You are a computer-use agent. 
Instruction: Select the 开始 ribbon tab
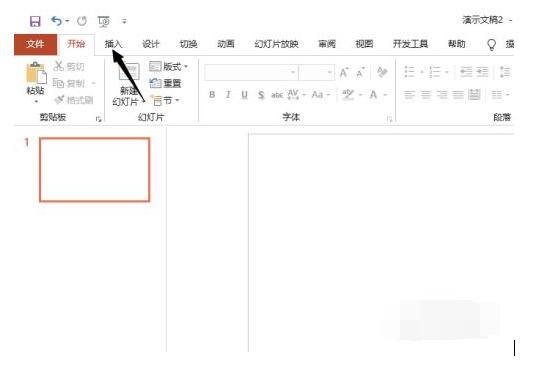point(76,44)
